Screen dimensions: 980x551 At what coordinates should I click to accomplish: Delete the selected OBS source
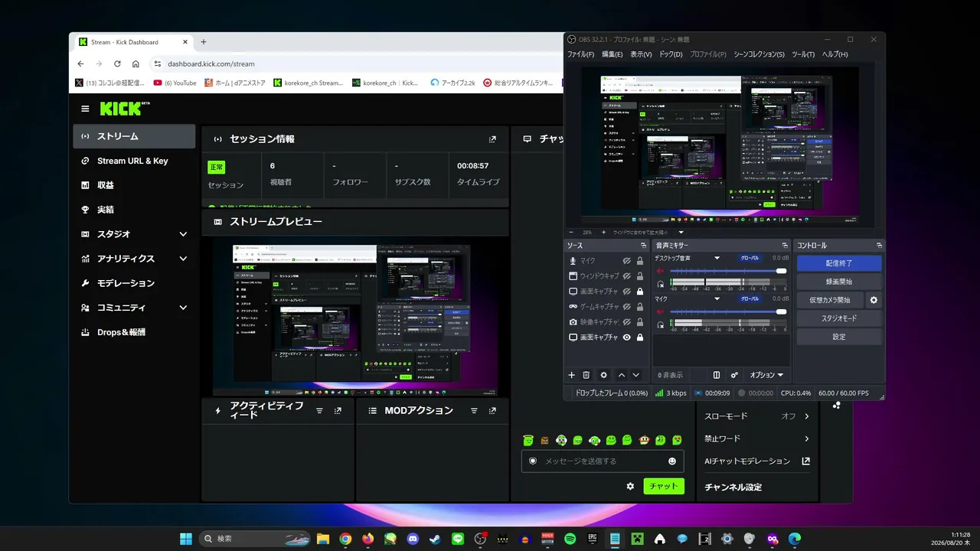coord(586,375)
